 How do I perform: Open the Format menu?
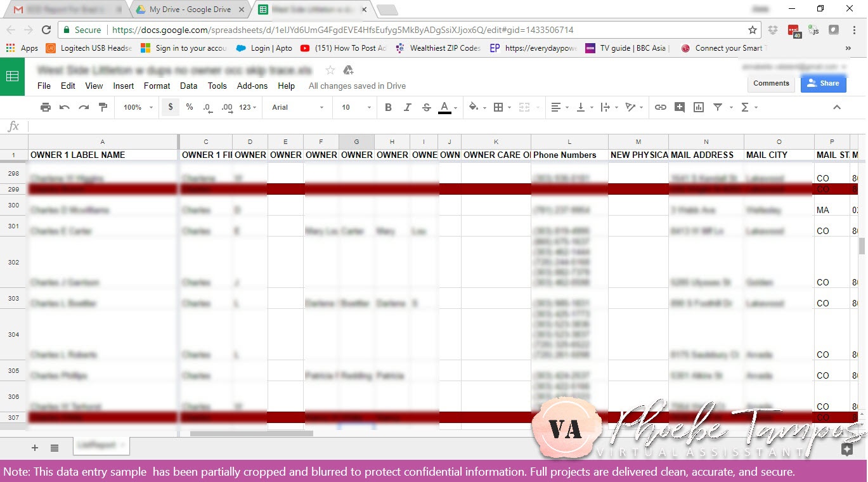click(x=157, y=86)
